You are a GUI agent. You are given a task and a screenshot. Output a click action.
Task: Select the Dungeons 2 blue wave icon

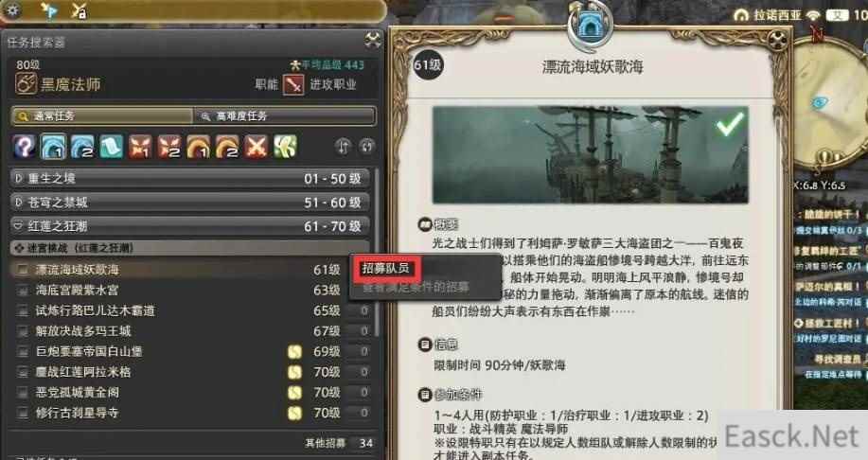tap(82, 147)
